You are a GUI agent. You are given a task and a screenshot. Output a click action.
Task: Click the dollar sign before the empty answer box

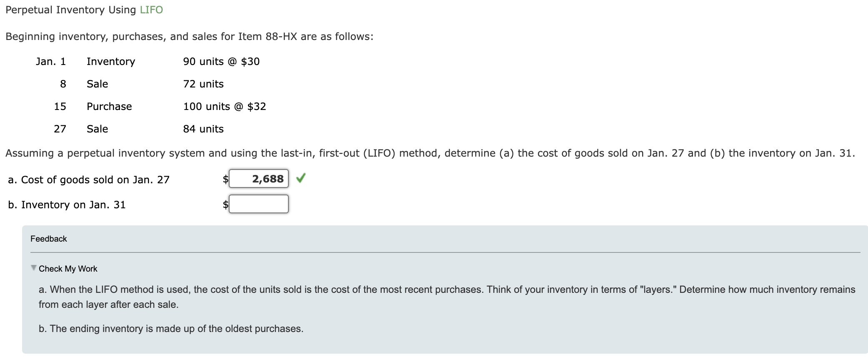(225, 204)
